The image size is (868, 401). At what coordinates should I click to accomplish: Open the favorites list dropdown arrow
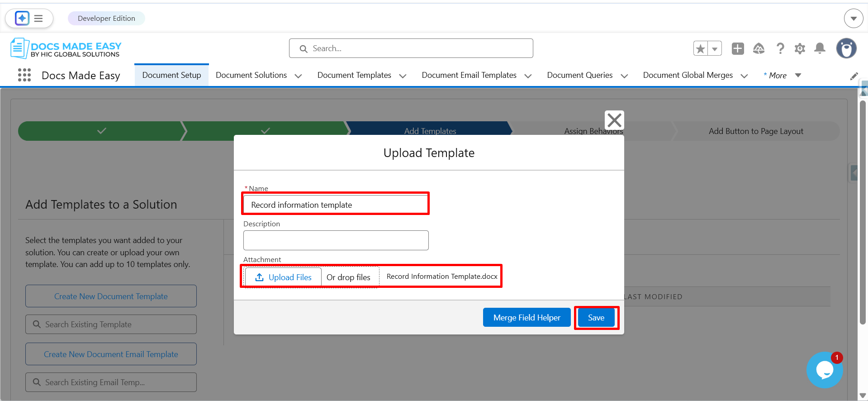pos(715,48)
